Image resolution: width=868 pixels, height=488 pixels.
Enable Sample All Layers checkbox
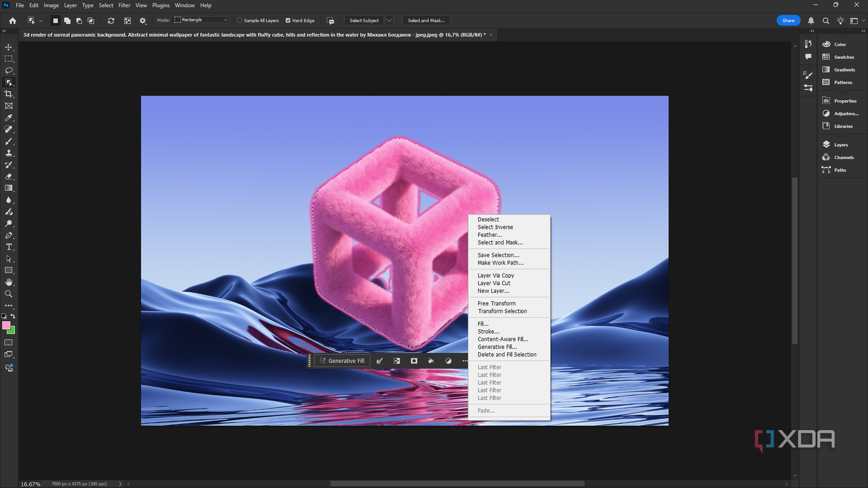tap(258, 21)
